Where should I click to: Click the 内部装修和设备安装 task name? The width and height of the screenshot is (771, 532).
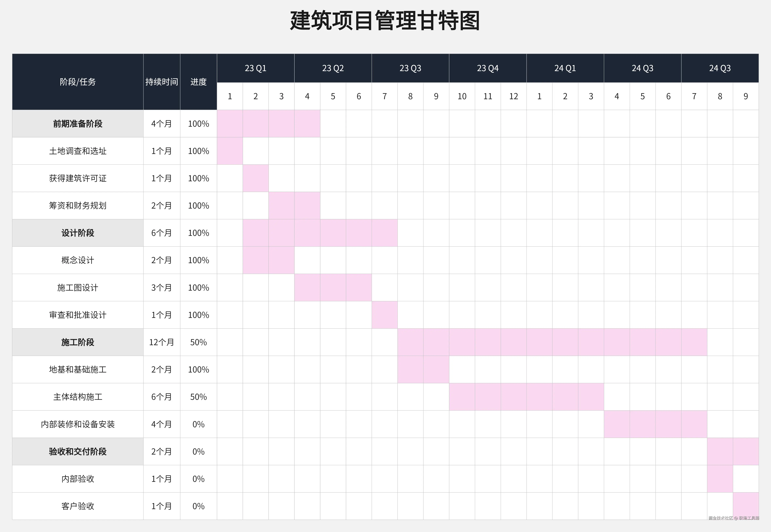[78, 424]
